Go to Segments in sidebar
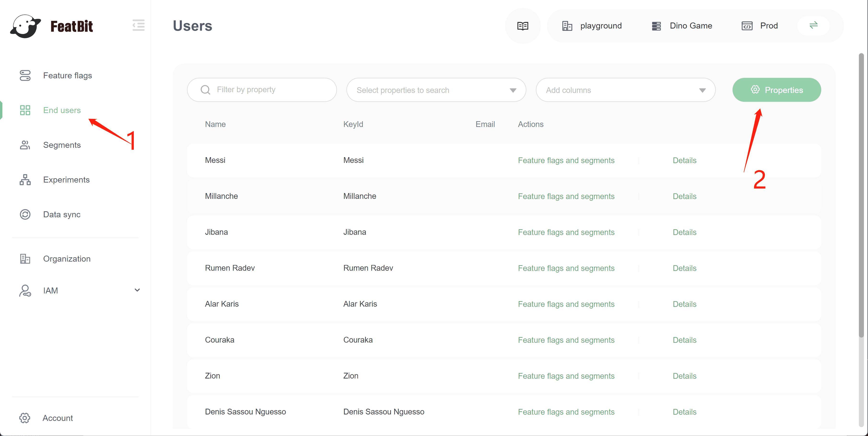 pyautogui.click(x=62, y=145)
